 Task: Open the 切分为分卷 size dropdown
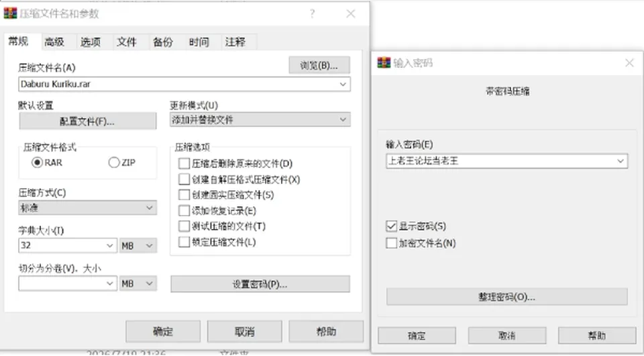(68, 283)
